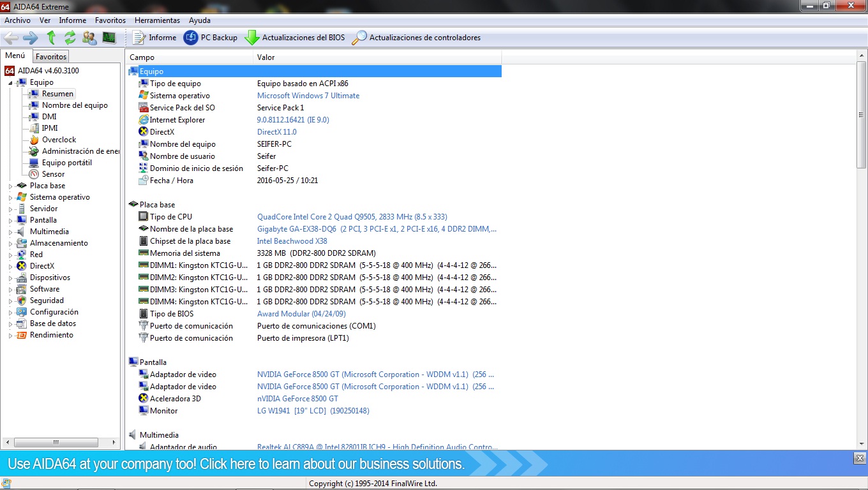Click the Rendimiento tree icon
This screenshot has width=868, height=490.
22,335
